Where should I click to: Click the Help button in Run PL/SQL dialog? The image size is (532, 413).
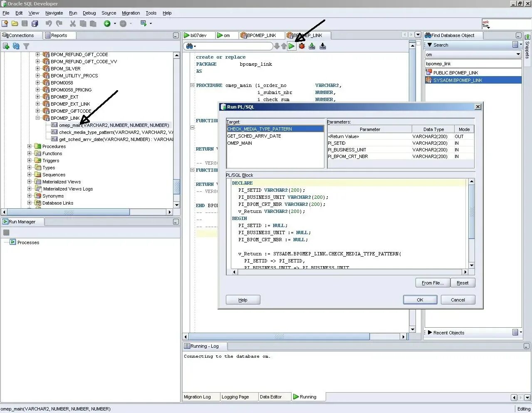243,300
